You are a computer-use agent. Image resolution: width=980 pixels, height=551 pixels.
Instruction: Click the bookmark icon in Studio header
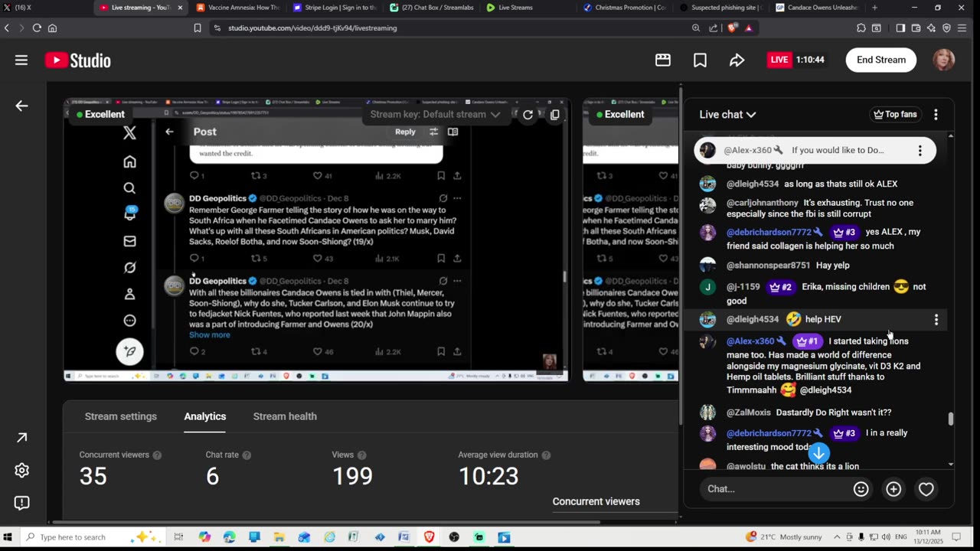coord(700,60)
